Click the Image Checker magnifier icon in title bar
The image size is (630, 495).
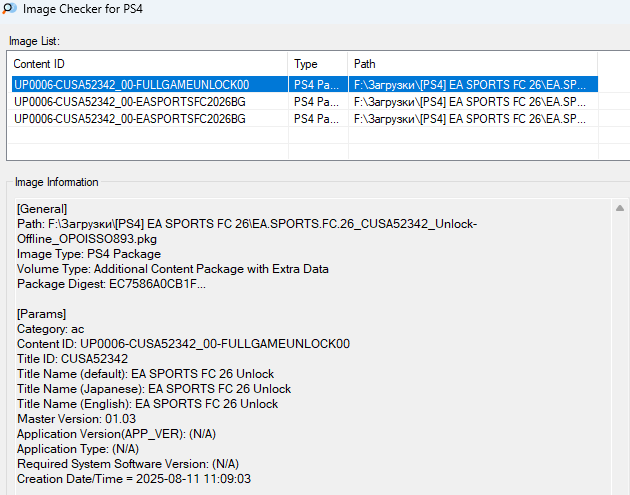(x=8, y=10)
